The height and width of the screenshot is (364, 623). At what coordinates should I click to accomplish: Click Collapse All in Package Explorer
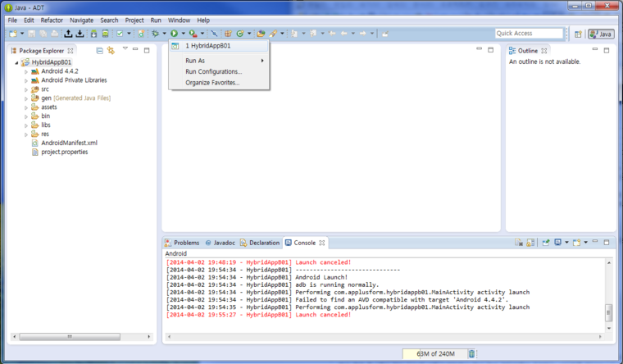(x=100, y=51)
